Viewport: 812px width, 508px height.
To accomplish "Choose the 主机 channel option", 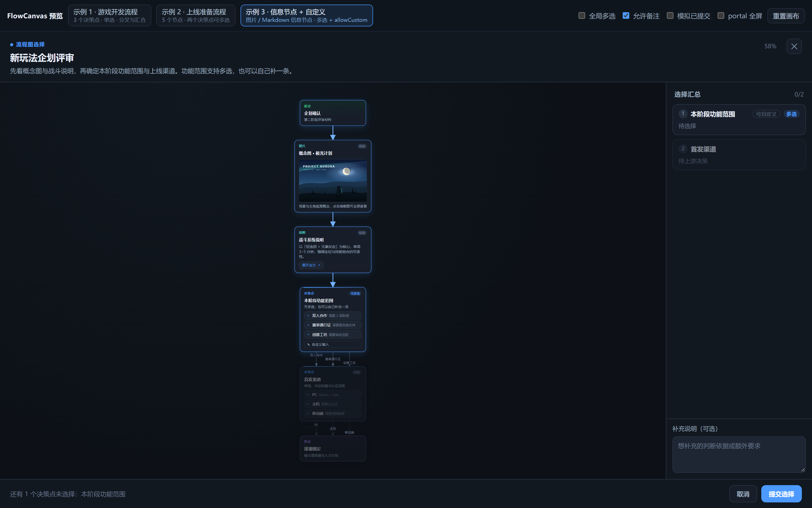I will tap(332, 404).
